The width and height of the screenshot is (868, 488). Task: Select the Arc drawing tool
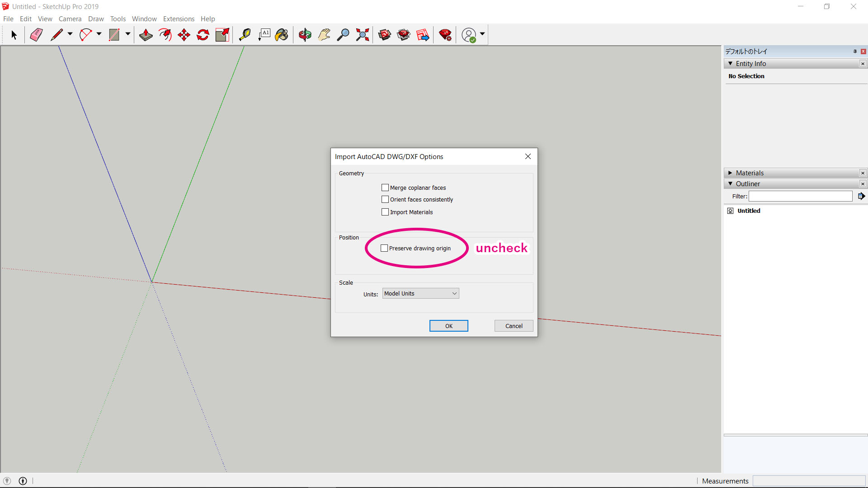click(86, 35)
